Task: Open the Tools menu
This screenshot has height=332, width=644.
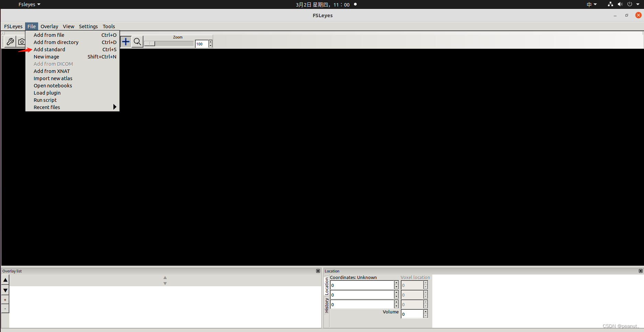Action: (x=109, y=26)
